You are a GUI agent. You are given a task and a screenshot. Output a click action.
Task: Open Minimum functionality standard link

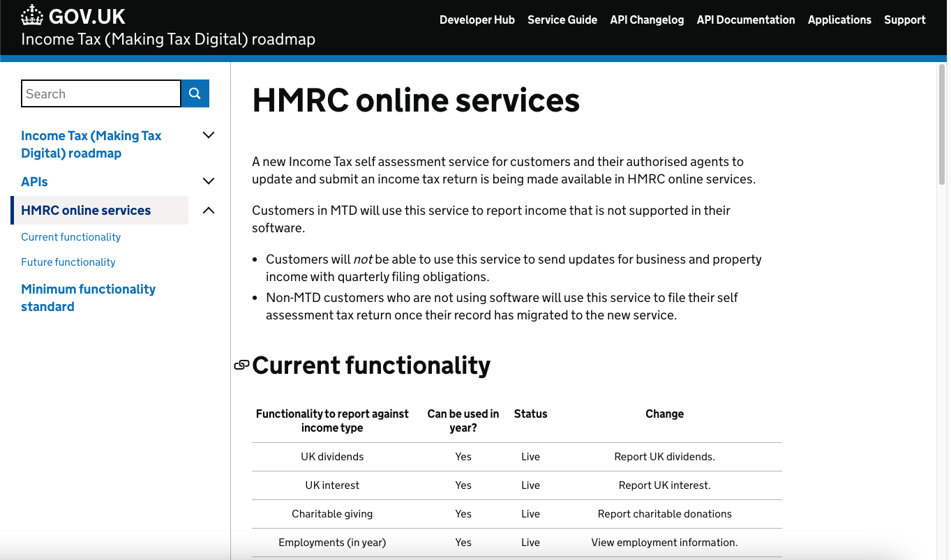pyautogui.click(x=89, y=298)
